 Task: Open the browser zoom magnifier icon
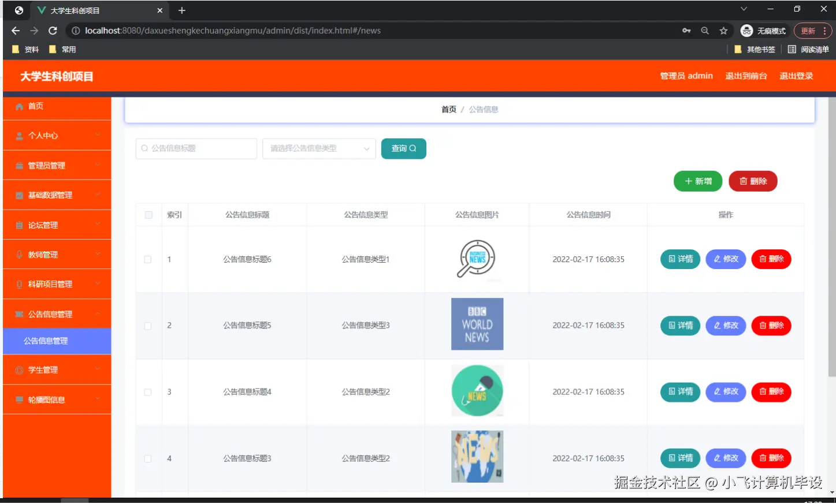pos(705,31)
